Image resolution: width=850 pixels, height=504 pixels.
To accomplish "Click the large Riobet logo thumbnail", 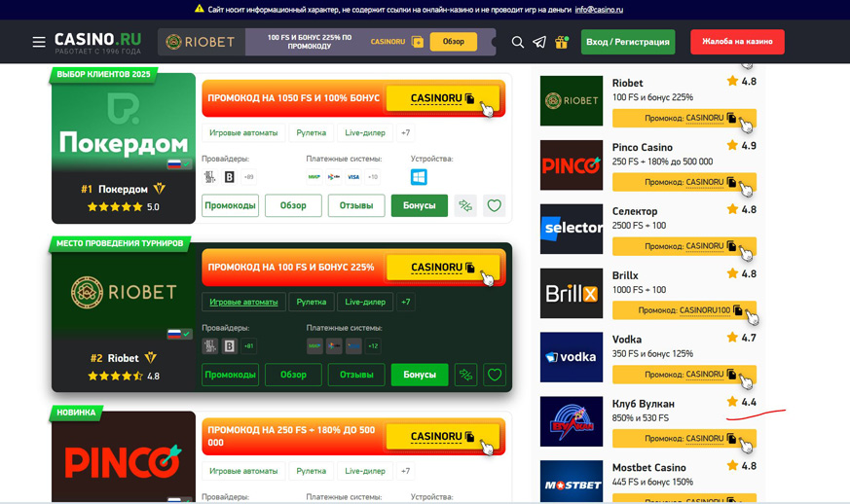I will pyautogui.click(x=124, y=293).
